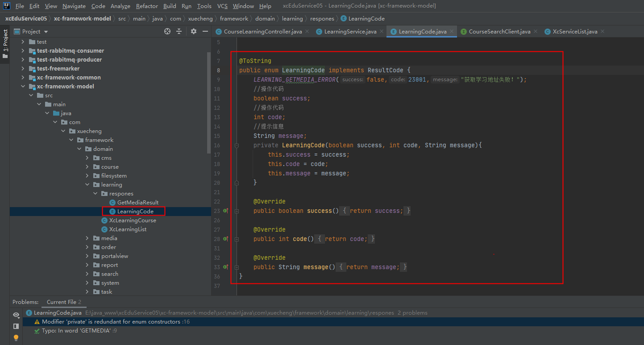The height and width of the screenshot is (345, 644).
Task: Open Project panel settings gear
Action: 193,31
